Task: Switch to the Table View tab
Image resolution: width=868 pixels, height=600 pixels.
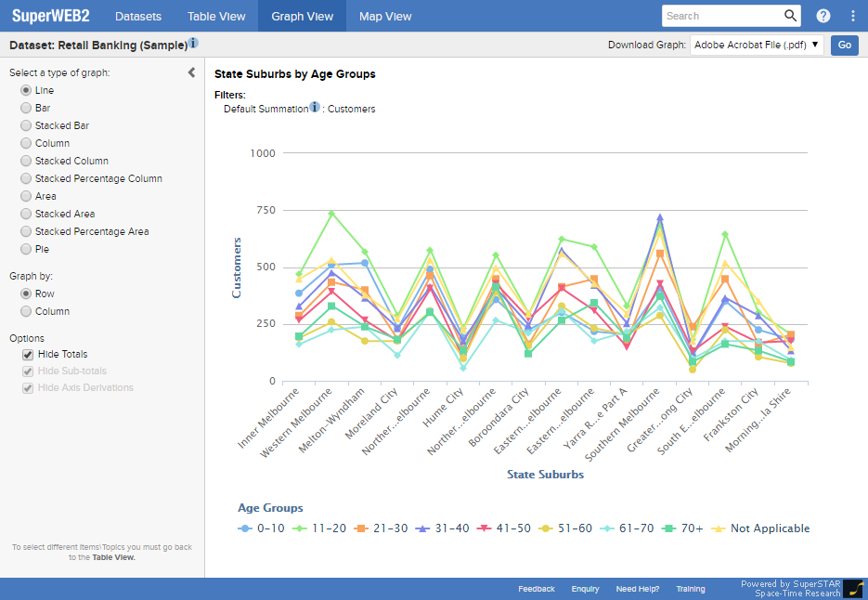Action: [216, 16]
